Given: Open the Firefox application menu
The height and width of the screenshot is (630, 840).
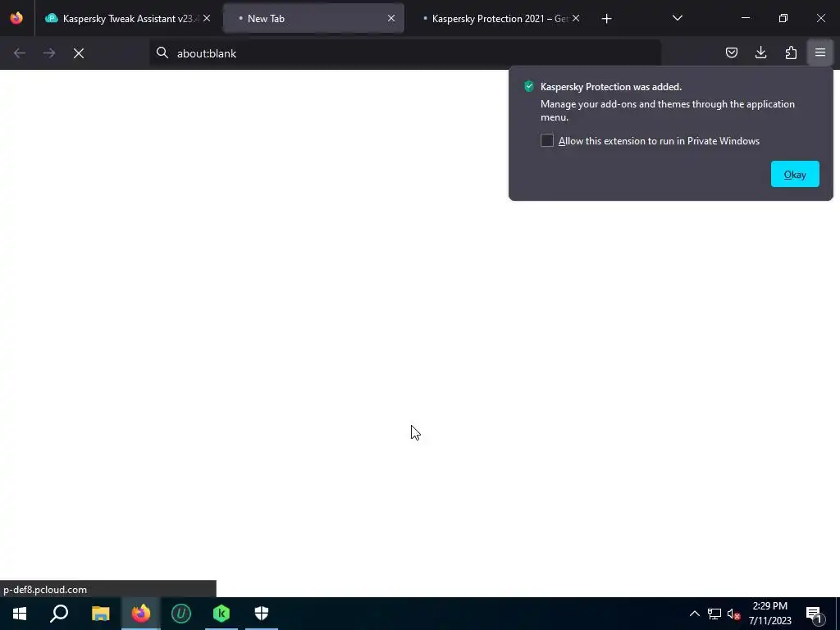Looking at the screenshot, I should click(x=820, y=52).
